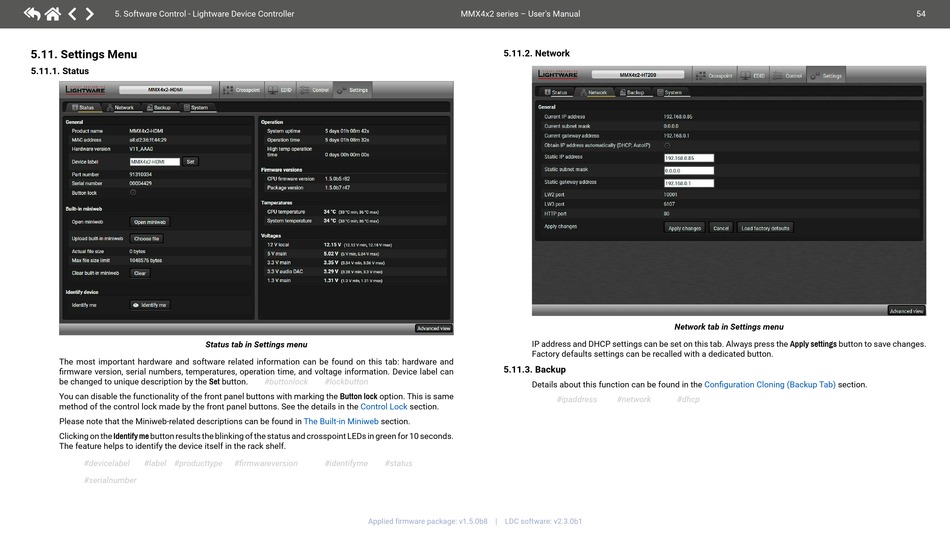Open the next page with right chevron
The height and width of the screenshot is (533, 950).
pyautogui.click(x=90, y=13)
